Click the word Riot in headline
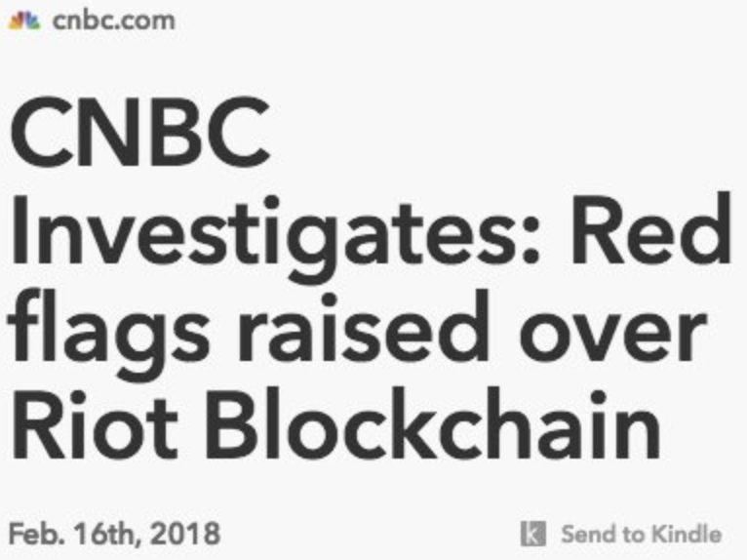Screen dimensions: 747x560 95,423
